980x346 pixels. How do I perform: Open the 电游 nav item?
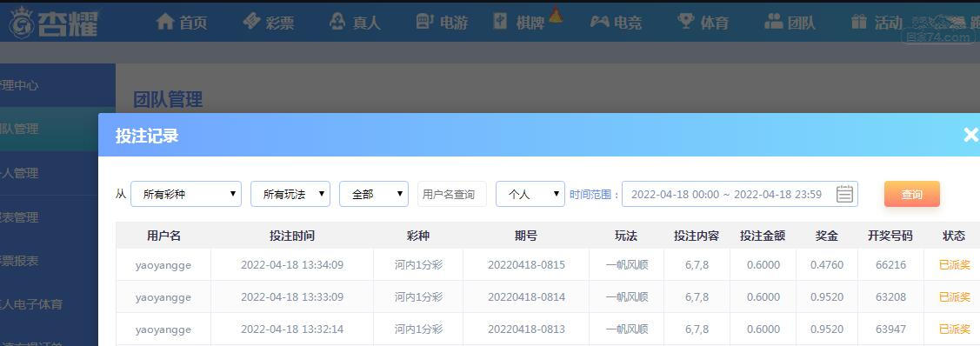(x=442, y=23)
